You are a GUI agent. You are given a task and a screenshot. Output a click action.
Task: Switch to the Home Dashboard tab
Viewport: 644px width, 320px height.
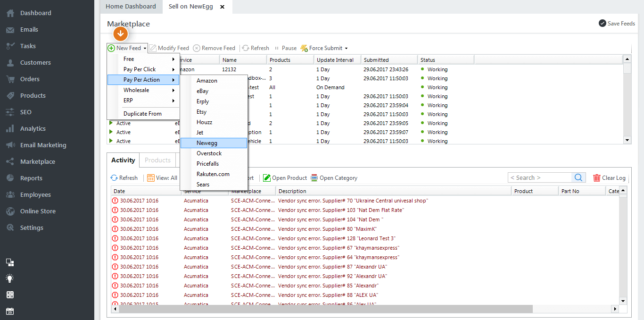tap(131, 7)
